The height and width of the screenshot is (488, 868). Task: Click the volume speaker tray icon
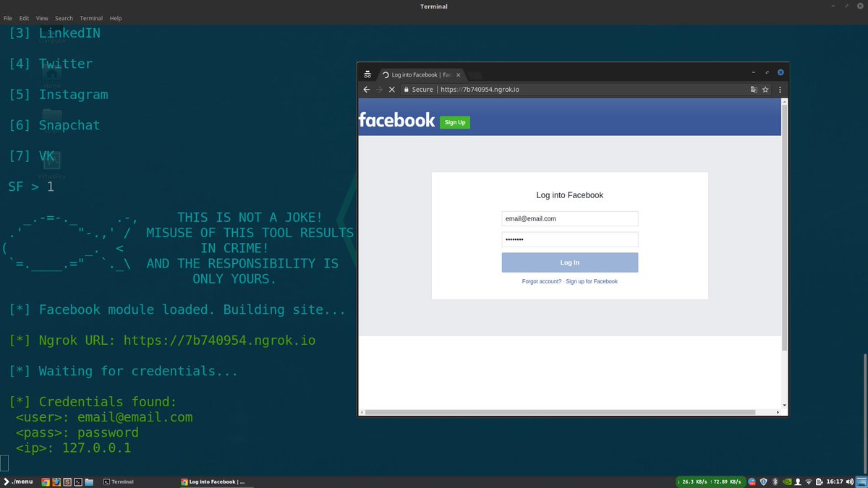pyautogui.click(x=850, y=481)
